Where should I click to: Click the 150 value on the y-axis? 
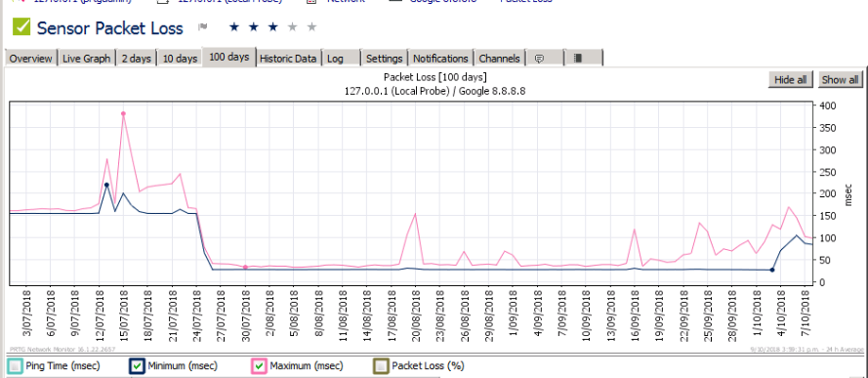[828, 216]
